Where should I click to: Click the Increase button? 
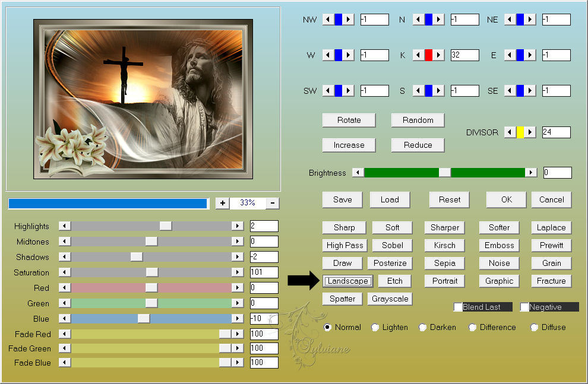point(349,145)
